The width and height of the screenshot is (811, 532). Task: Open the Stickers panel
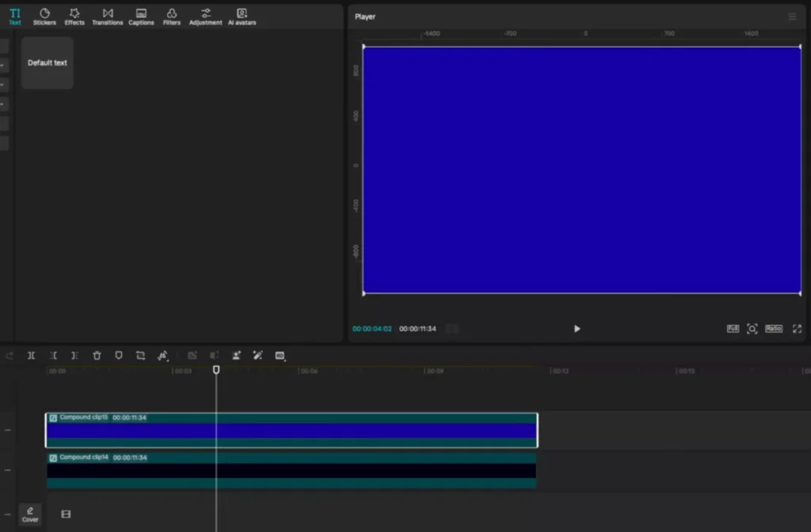[44, 17]
